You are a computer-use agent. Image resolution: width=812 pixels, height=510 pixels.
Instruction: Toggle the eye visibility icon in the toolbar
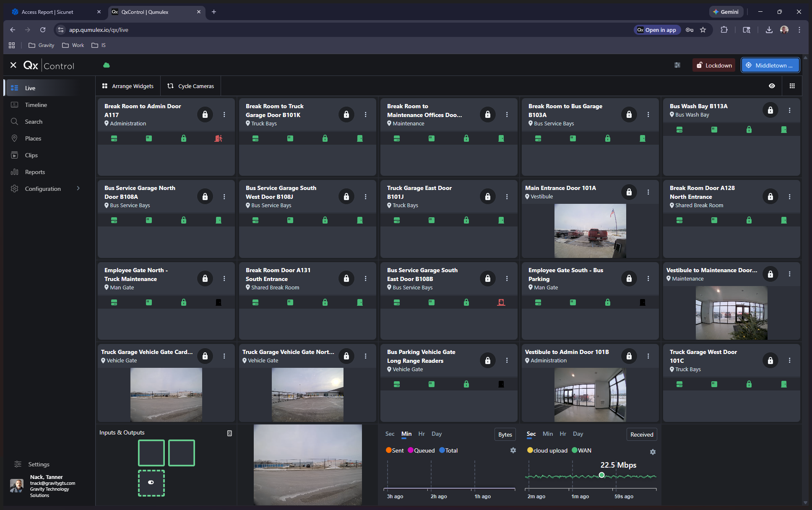[772, 86]
